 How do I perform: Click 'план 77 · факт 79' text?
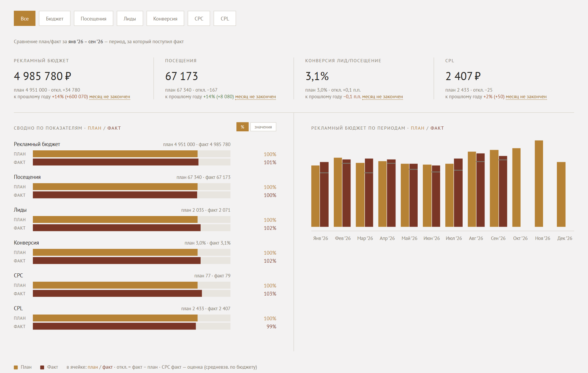212,276
